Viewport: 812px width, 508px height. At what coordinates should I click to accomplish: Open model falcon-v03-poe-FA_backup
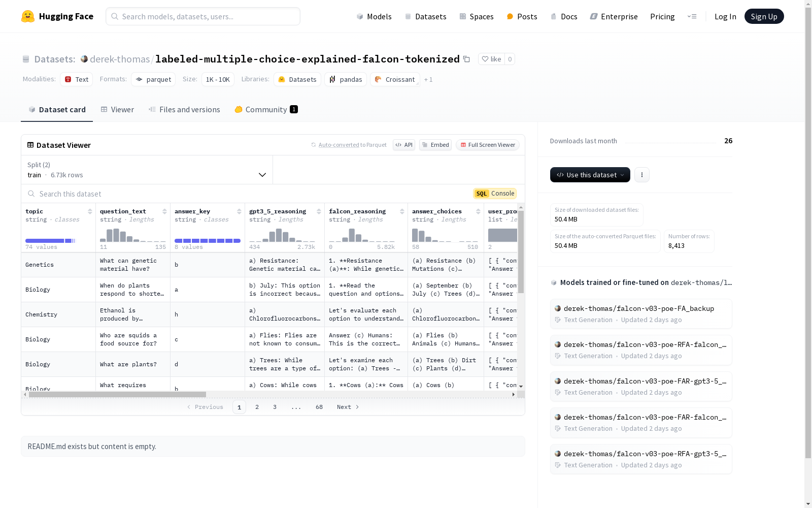coord(641,314)
